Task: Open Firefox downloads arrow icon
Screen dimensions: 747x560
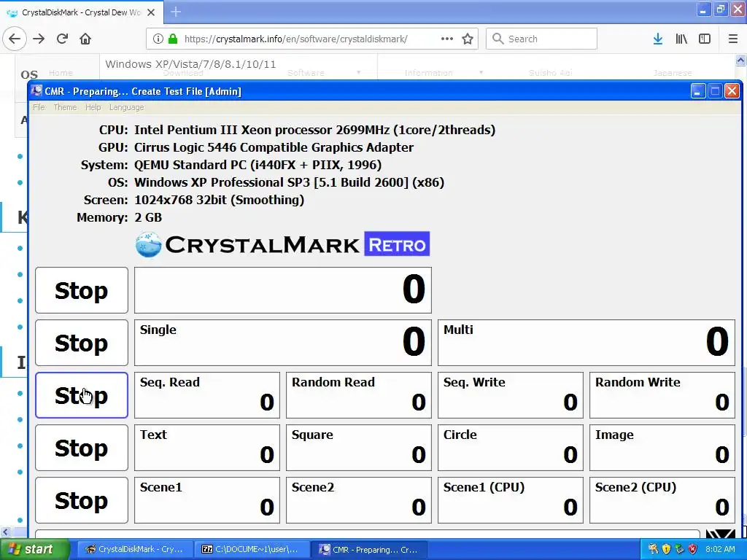Action: [x=658, y=39]
